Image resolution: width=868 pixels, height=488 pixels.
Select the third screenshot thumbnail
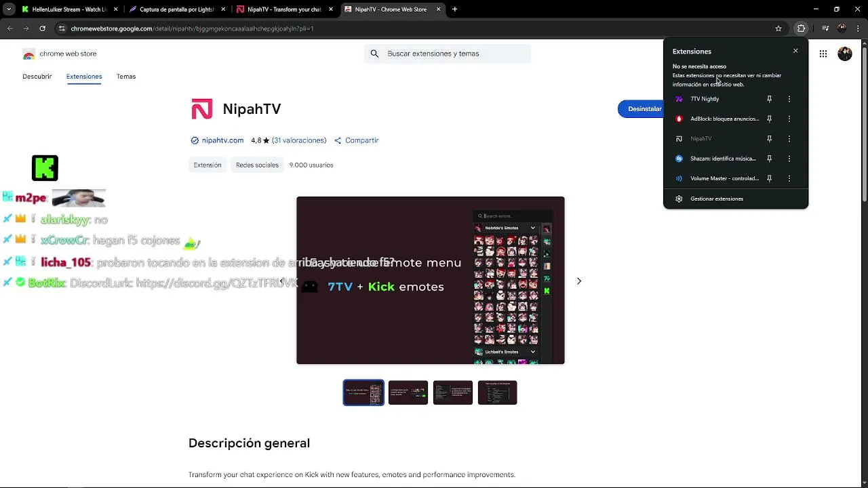[453, 392]
